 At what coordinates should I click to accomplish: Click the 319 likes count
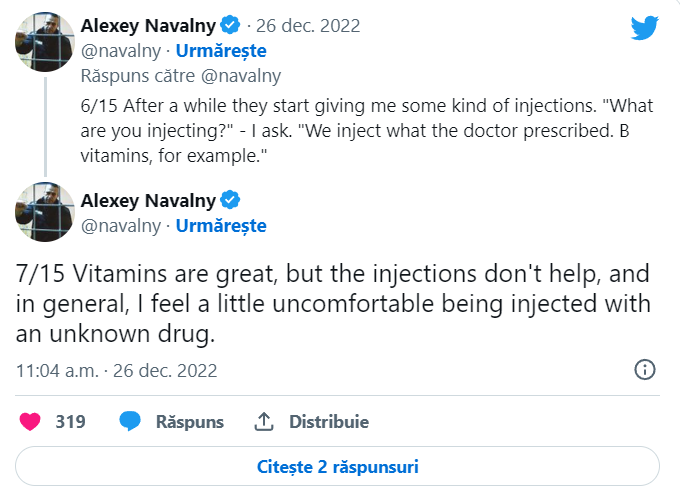(70, 421)
